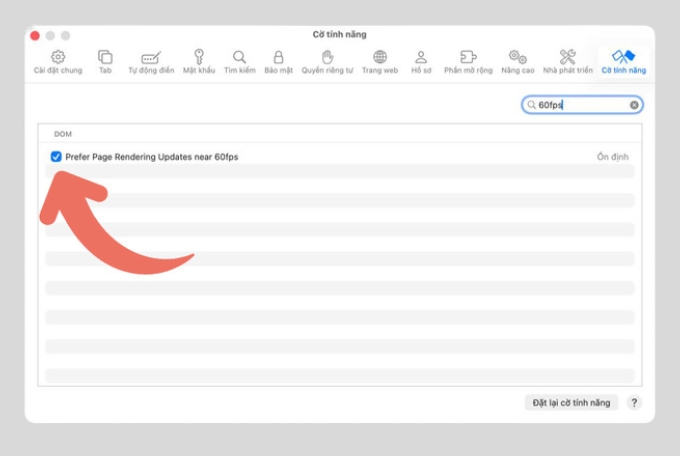Open the Tab settings pane
Screen dimensions: 680x456
105,62
